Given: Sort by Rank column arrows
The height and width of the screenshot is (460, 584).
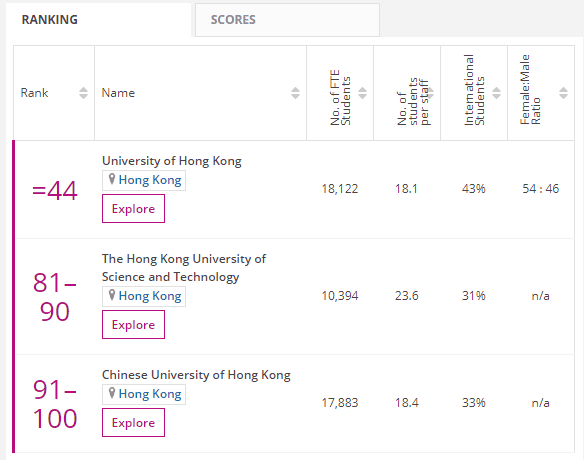Looking at the screenshot, I should point(83,93).
